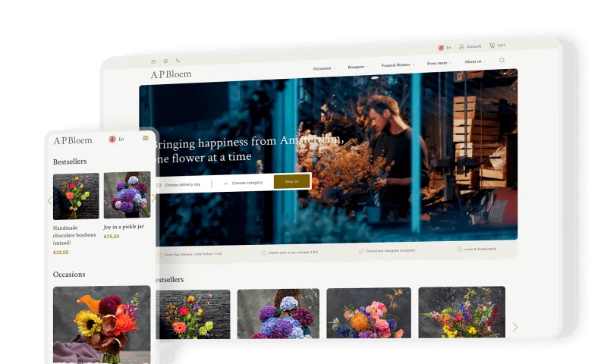Screen dimensions: 607x364
Task: Click the email icon in tablet top bar
Action: [153, 61]
